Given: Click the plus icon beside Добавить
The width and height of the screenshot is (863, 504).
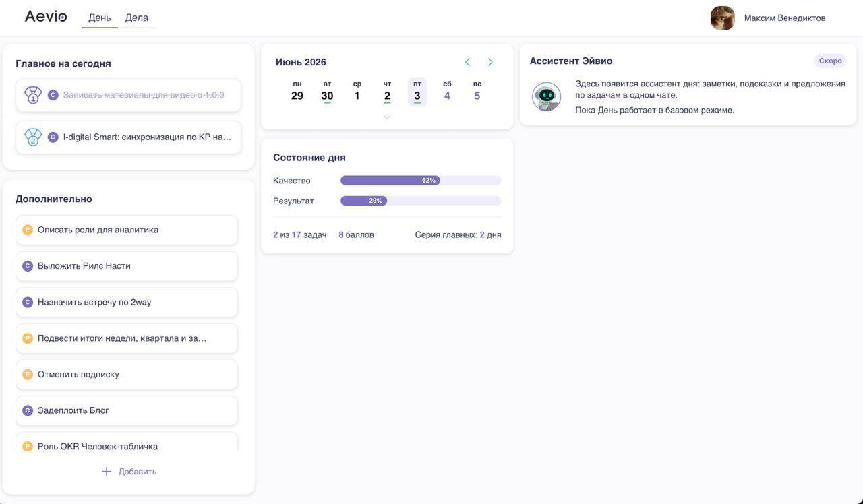Looking at the screenshot, I should [x=107, y=472].
